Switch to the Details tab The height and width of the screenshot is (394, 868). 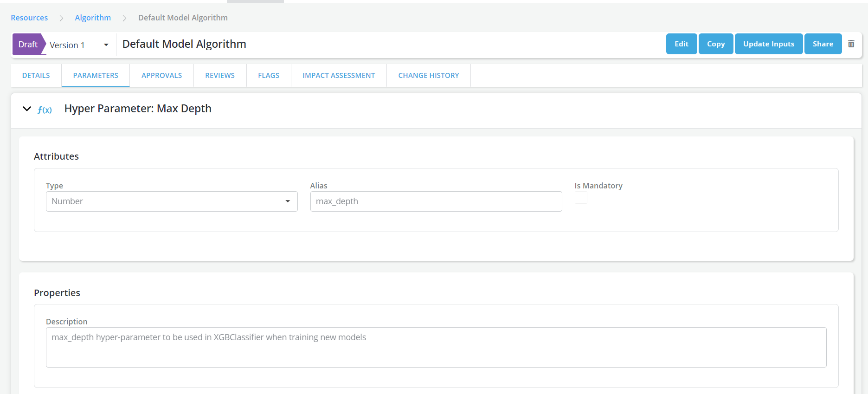coord(36,75)
